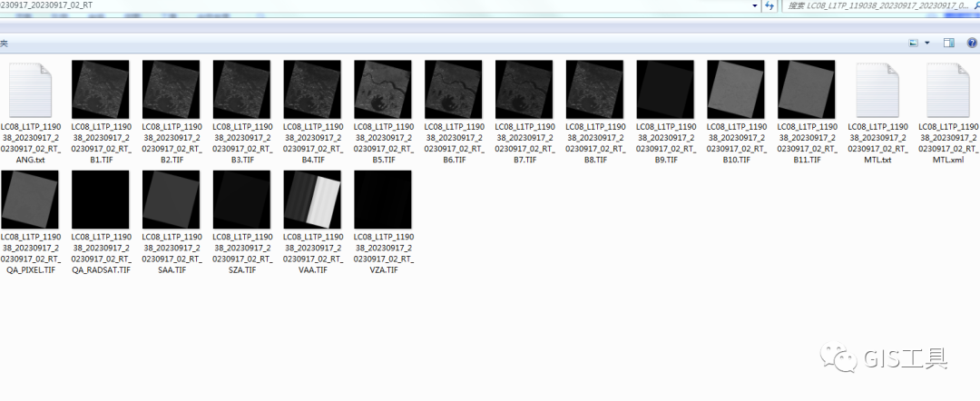
Task: Select the SAA.TIF thumbnail
Action: tap(171, 200)
